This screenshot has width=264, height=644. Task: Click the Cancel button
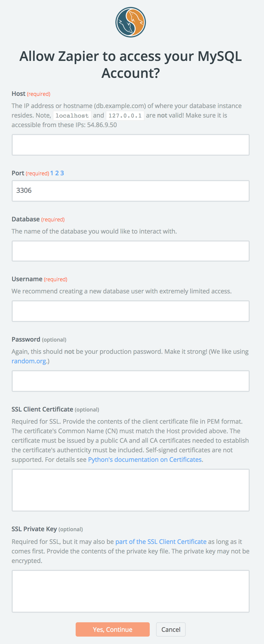[x=171, y=629]
